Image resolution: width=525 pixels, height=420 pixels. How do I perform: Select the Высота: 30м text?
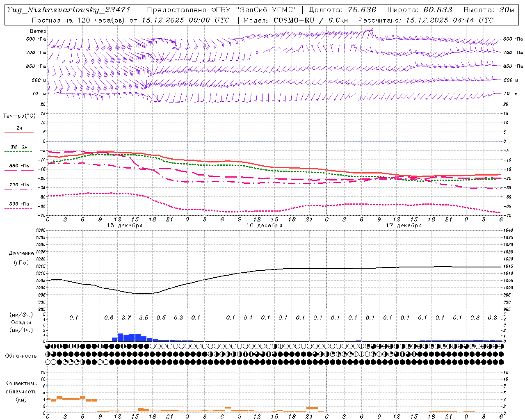tap(488, 10)
